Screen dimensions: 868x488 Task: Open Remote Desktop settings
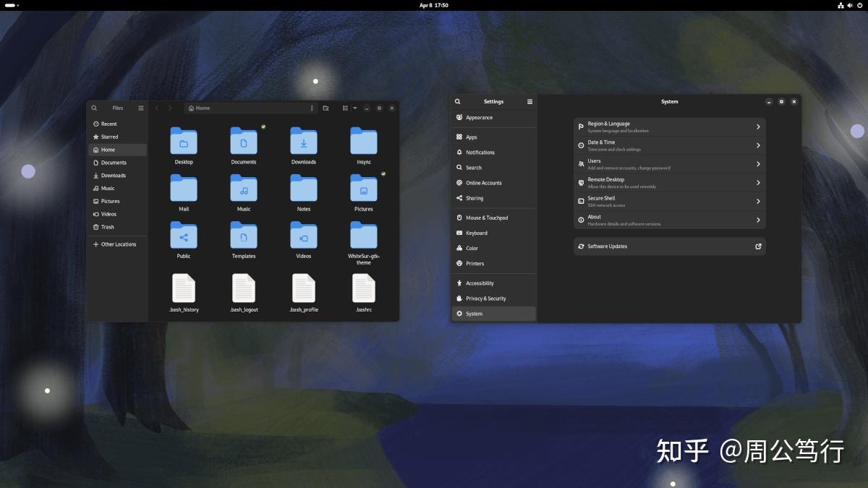[x=669, y=181]
